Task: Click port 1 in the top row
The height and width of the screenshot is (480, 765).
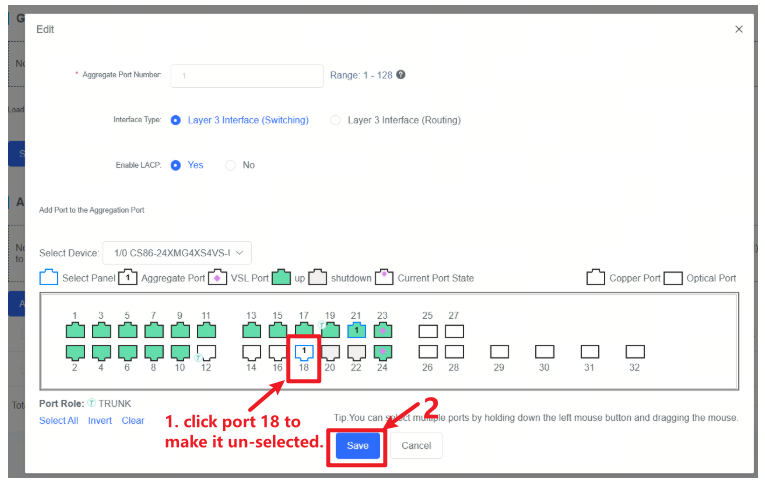Action: (x=75, y=329)
